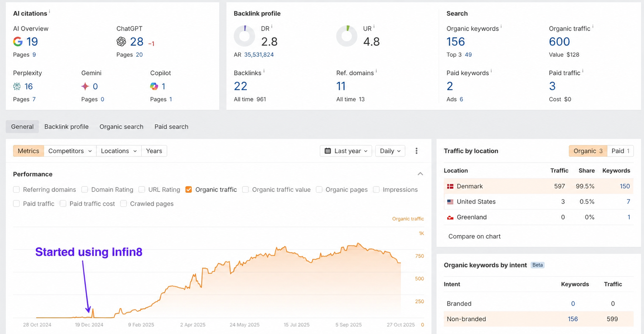Viewport: 644px width, 334px height.
Task: Open AI Overview pages count 9
Action: click(x=34, y=55)
